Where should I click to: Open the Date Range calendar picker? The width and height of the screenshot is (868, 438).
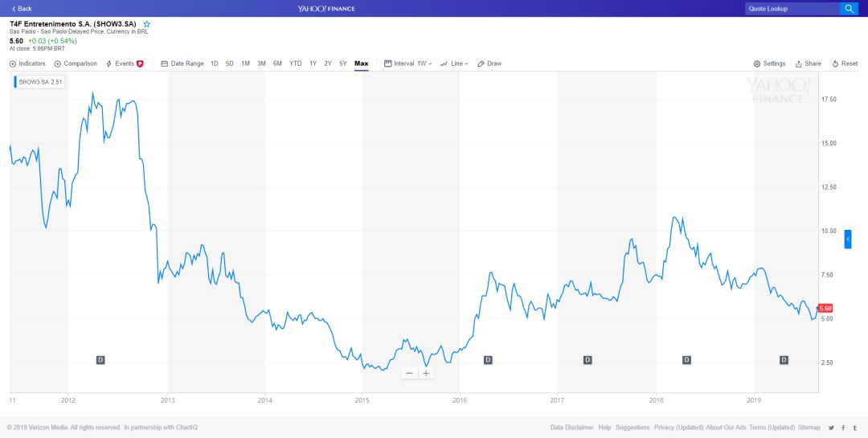point(182,63)
